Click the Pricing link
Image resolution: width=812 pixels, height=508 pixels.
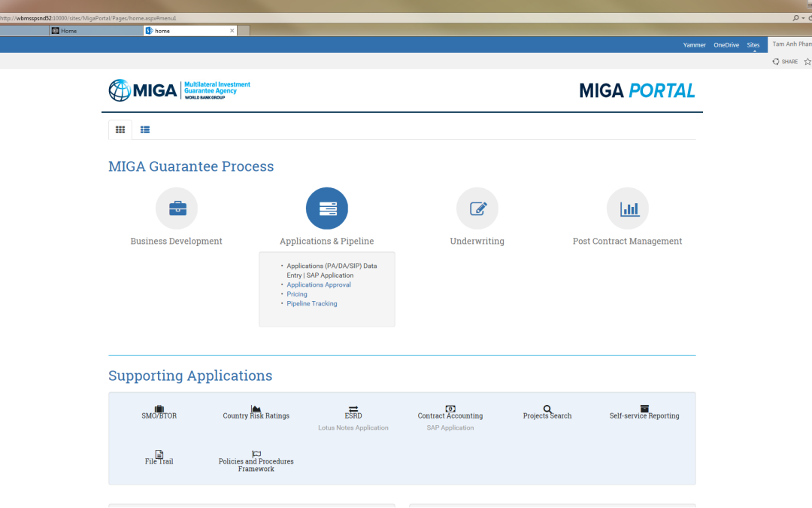[297, 294]
